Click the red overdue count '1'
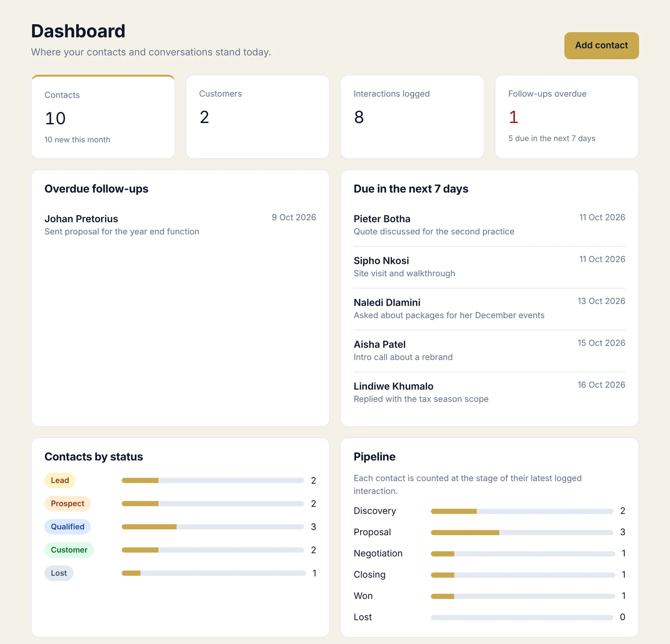Screen dimensions: 670x644 (x=513, y=117)
